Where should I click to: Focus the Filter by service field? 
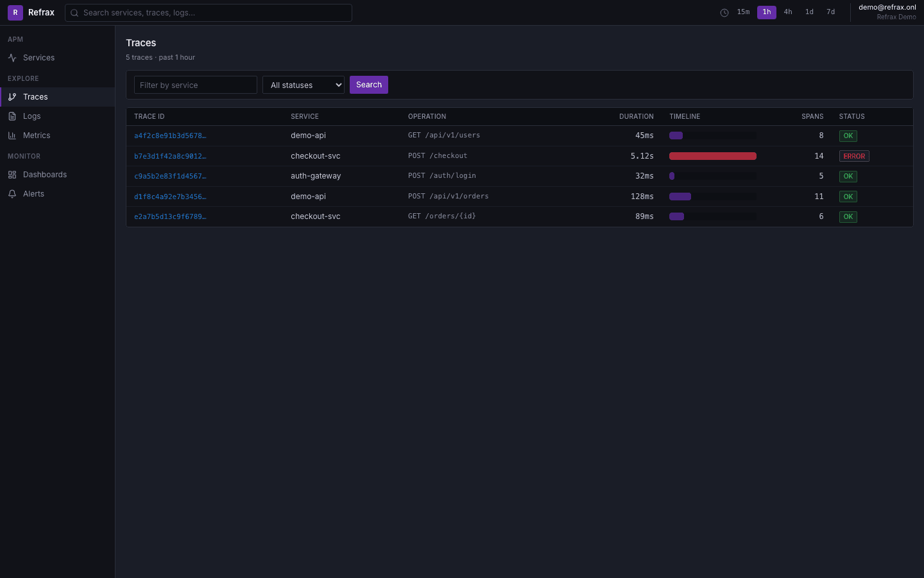coord(196,85)
